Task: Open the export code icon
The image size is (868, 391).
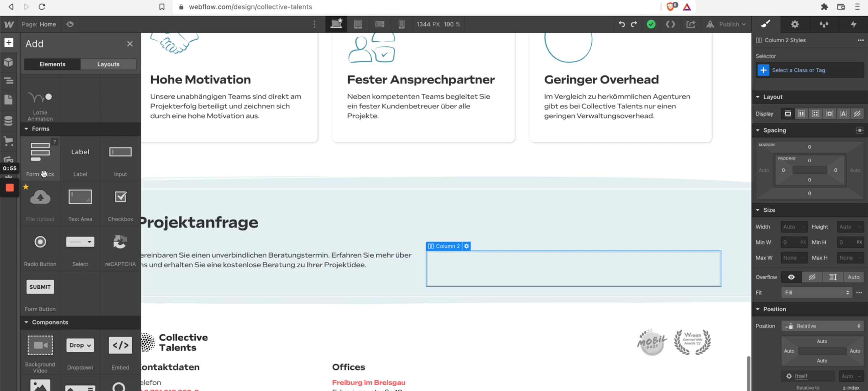Action: 670,24
